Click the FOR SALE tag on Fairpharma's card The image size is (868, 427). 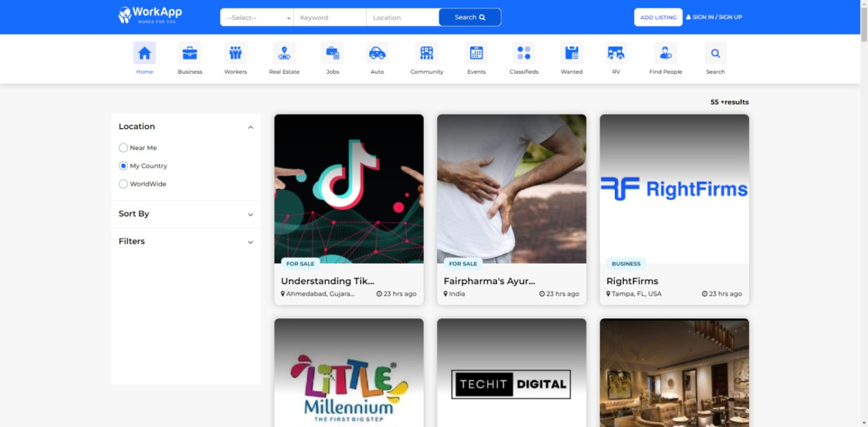(x=463, y=264)
